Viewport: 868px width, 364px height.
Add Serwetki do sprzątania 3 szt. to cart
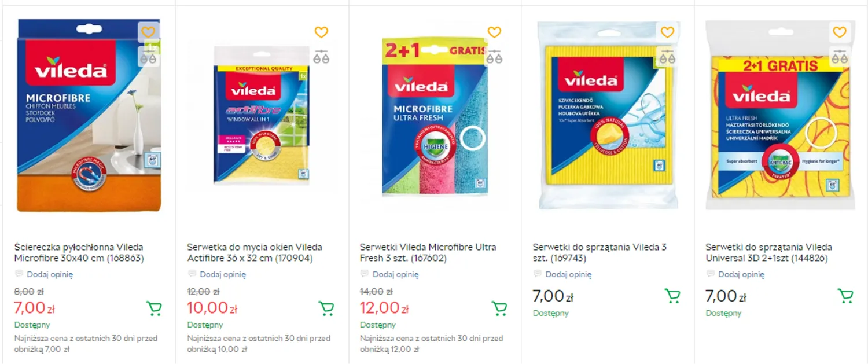pyautogui.click(x=672, y=296)
